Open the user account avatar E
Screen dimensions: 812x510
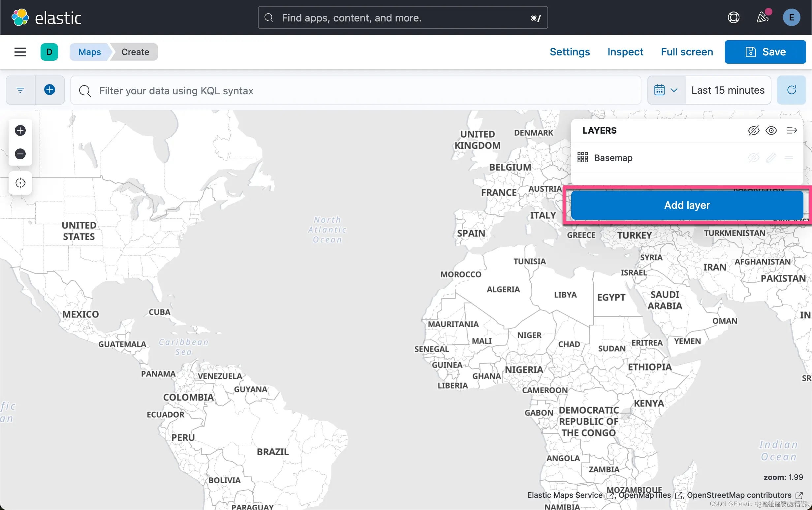(x=791, y=17)
